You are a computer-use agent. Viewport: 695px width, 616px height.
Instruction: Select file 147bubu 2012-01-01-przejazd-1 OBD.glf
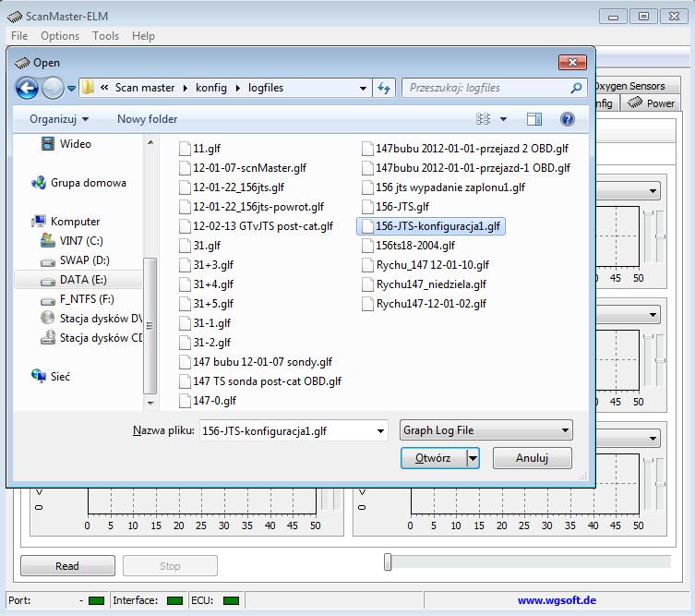(x=466, y=168)
